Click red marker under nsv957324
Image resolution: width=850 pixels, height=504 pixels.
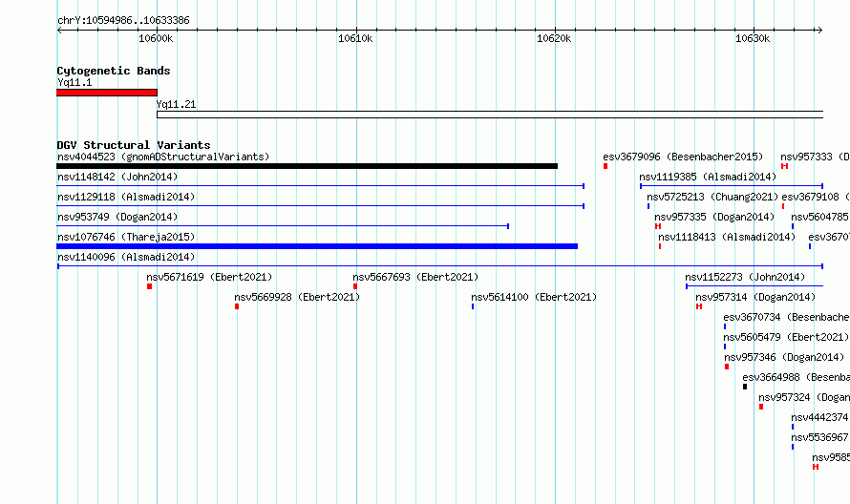coord(761,407)
